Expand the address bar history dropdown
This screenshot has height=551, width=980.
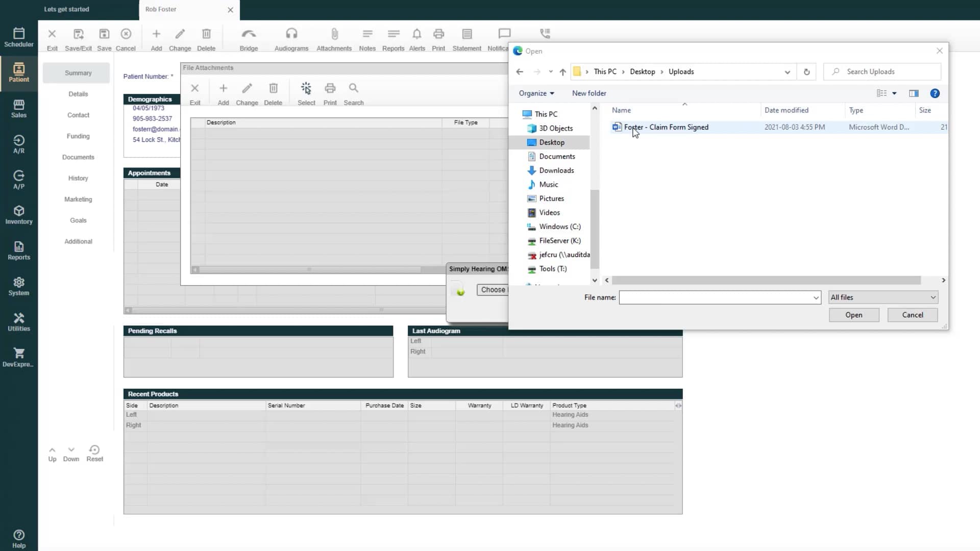pos(788,71)
